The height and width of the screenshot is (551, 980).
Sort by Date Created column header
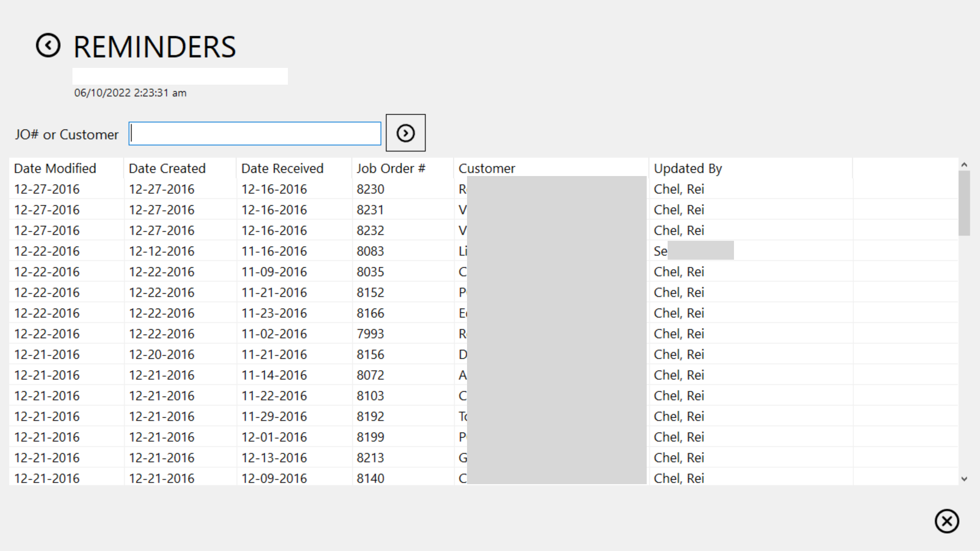pyautogui.click(x=167, y=168)
